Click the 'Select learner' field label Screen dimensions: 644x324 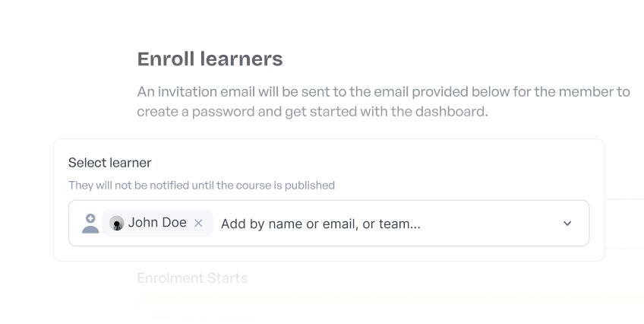pos(109,163)
